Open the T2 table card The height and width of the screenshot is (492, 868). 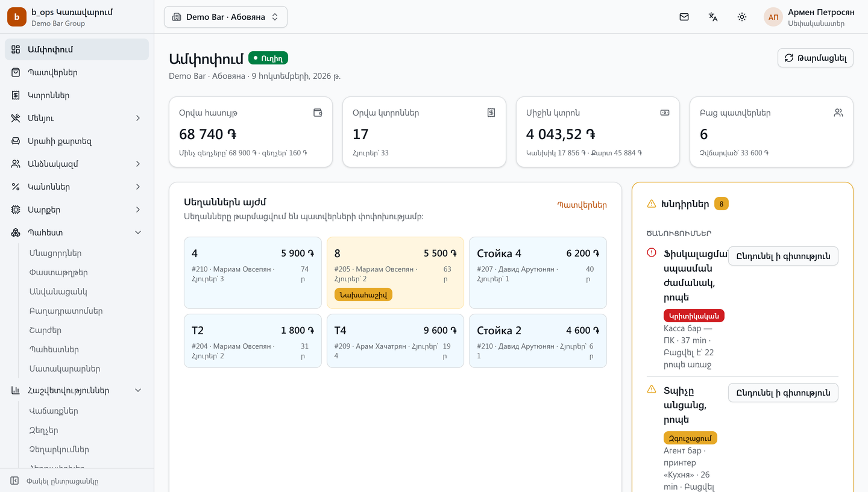(x=253, y=341)
